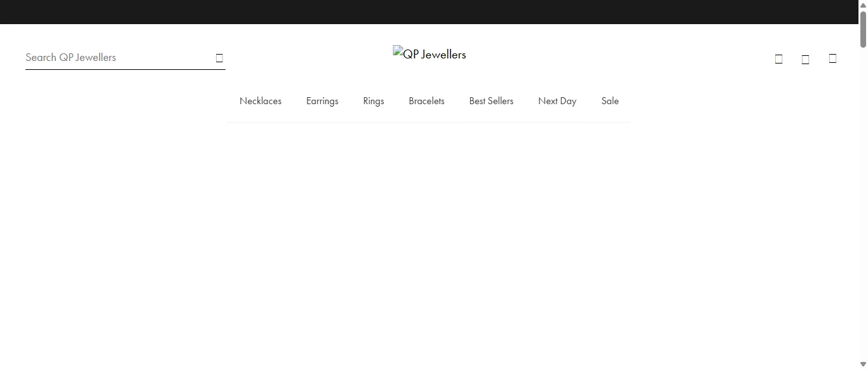
Task: Open the Earrings category
Action: 322,101
